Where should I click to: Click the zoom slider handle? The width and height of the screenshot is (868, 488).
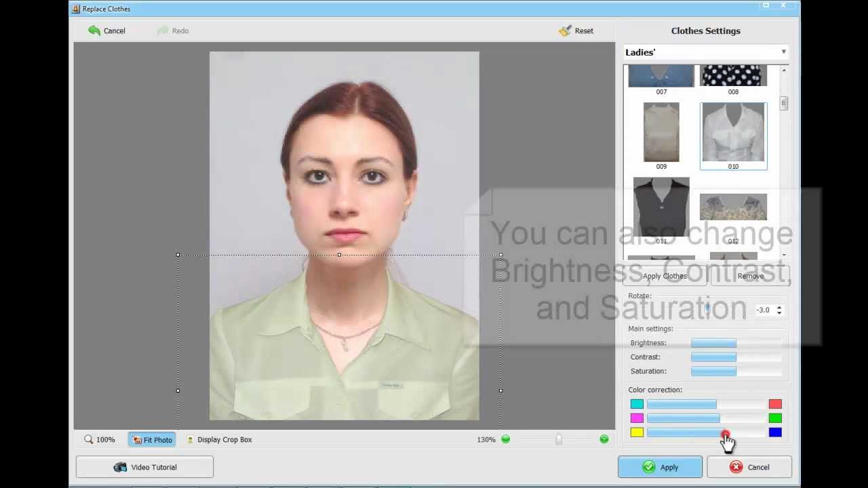(559, 439)
